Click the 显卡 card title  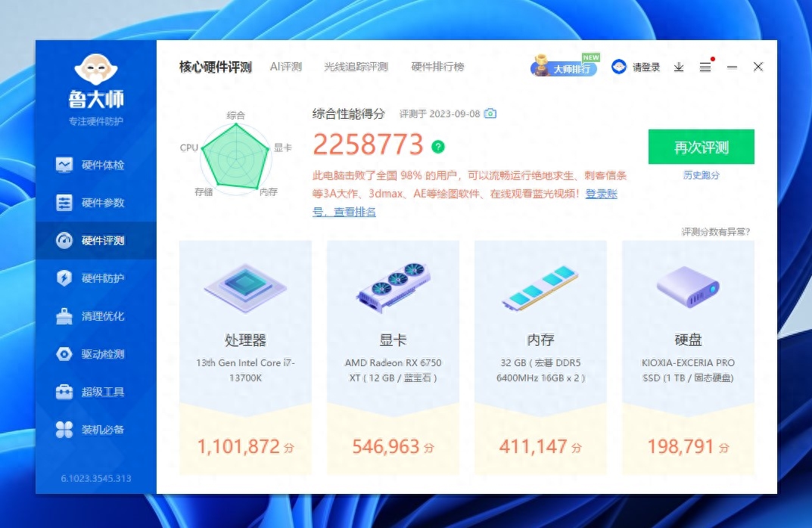point(393,340)
